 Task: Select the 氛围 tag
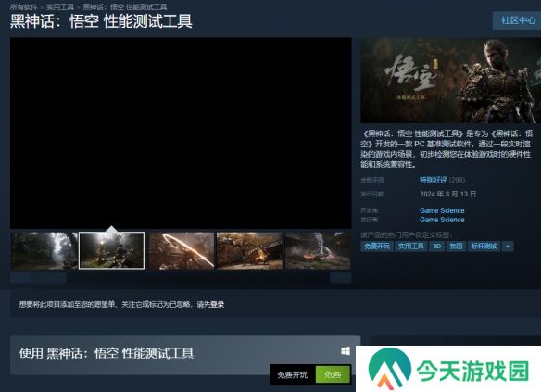tap(456, 247)
